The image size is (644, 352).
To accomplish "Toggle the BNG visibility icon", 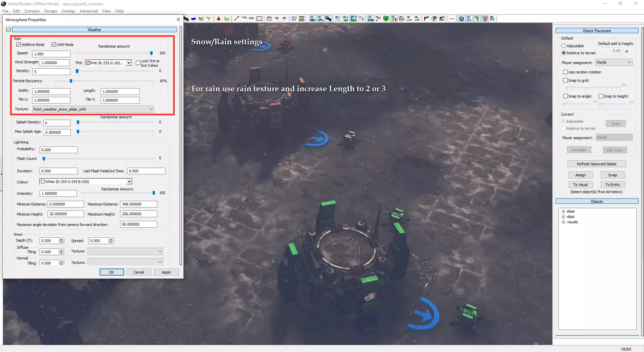I will pos(401,19).
